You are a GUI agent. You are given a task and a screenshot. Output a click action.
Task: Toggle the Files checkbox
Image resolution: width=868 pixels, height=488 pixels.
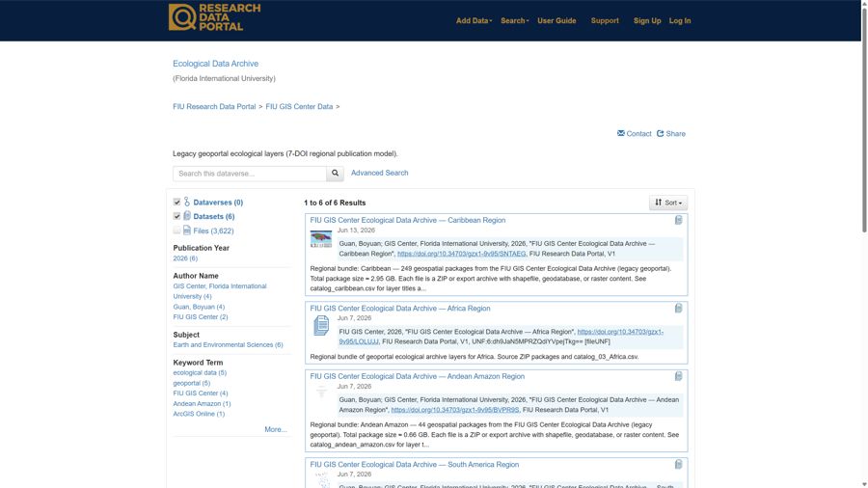tap(176, 230)
